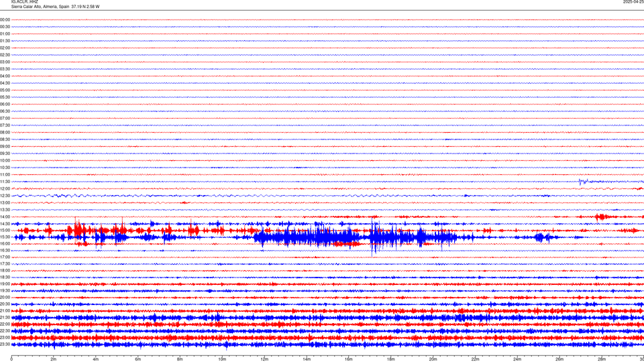
Task: Select the 15:00 trace time label
Action: (5, 231)
